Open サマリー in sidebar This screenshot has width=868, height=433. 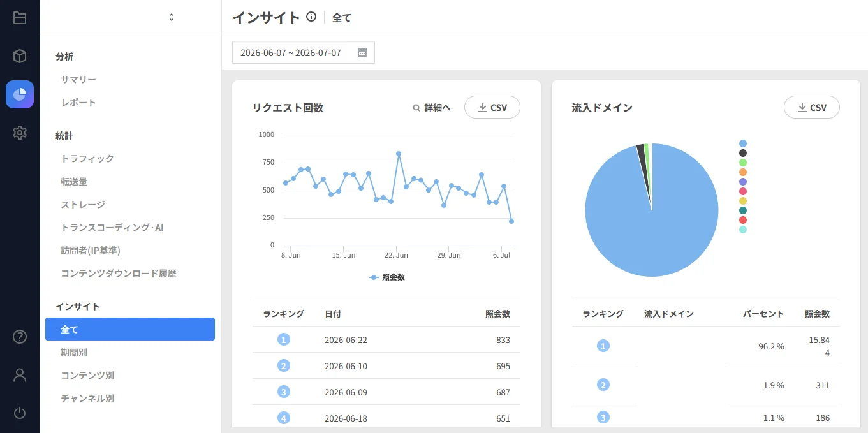point(78,80)
